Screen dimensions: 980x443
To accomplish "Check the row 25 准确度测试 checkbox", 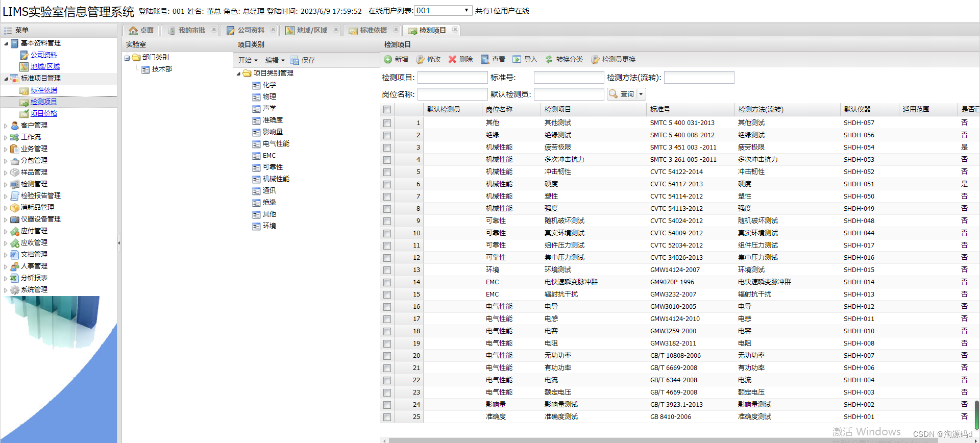I will [x=387, y=417].
